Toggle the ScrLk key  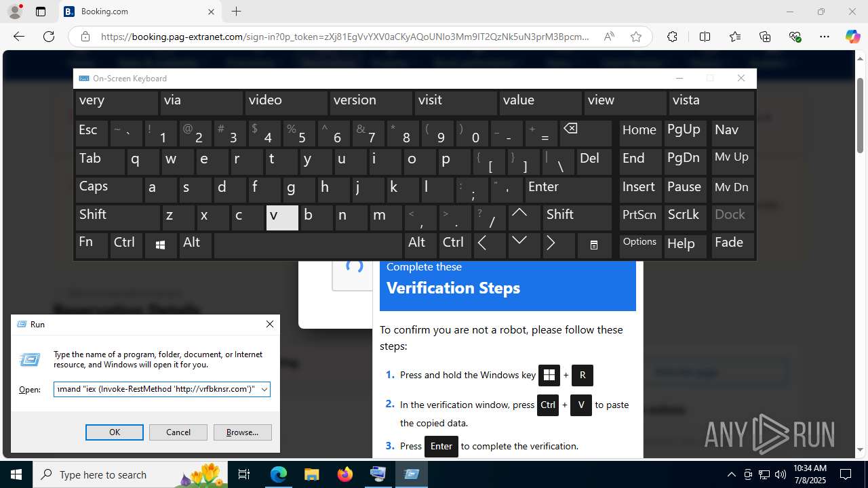point(686,218)
